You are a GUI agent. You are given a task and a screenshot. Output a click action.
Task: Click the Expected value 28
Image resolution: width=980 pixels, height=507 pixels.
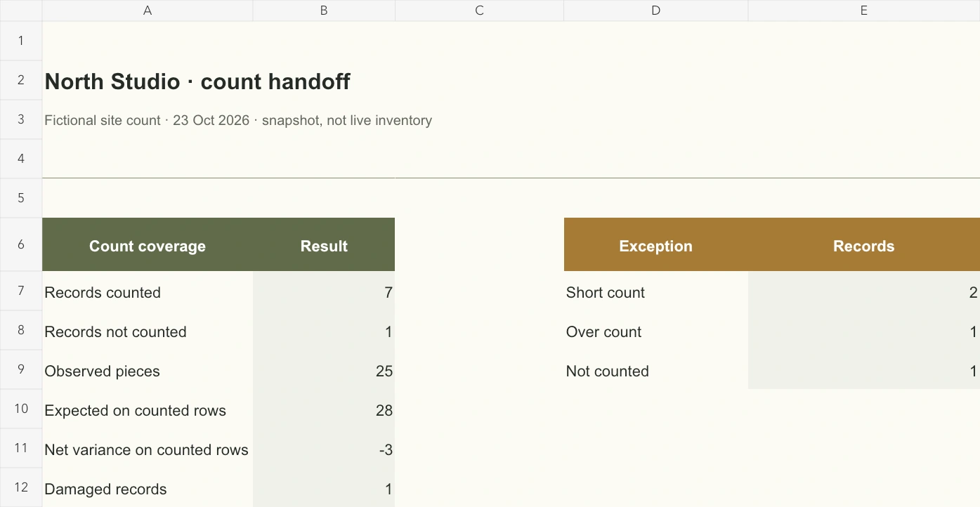324,409
